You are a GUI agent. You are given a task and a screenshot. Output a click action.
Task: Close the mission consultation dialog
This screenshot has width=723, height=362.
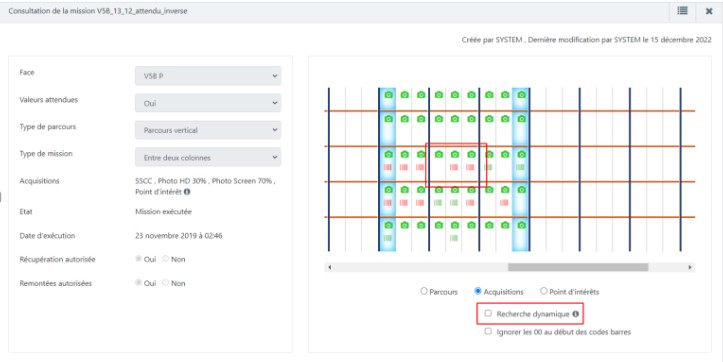point(709,11)
